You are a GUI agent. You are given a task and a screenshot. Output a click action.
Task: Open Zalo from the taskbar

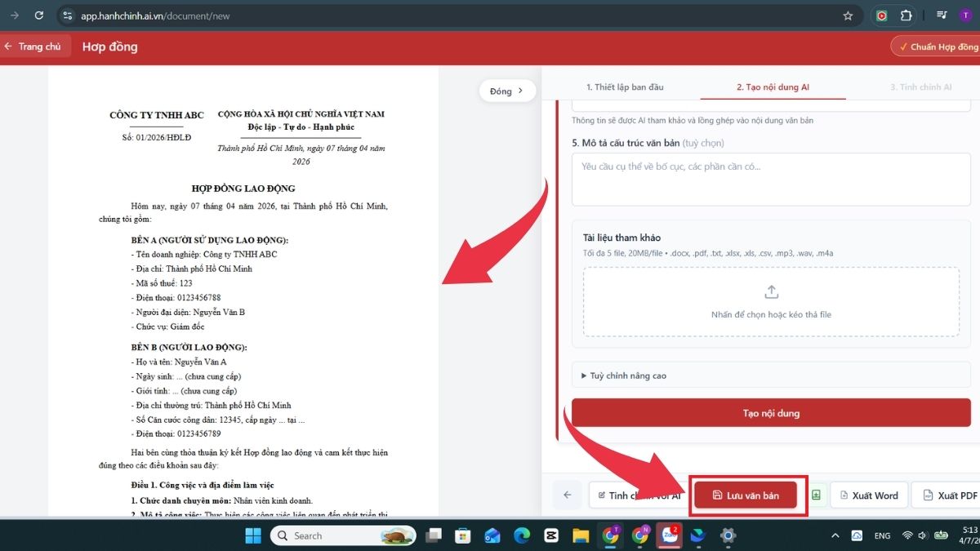[670, 535]
